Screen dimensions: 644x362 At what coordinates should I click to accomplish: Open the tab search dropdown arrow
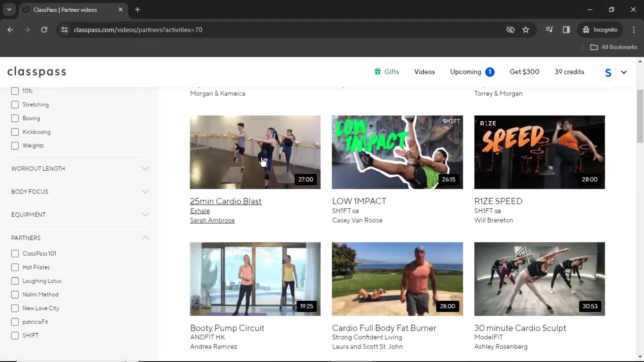[9, 10]
